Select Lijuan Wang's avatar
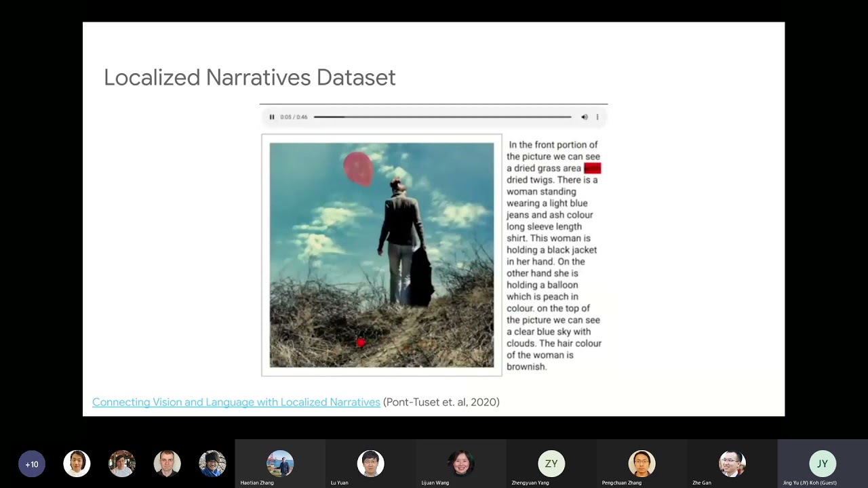Screen dimensions: 868x488 pyautogui.click(x=460, y=464)
